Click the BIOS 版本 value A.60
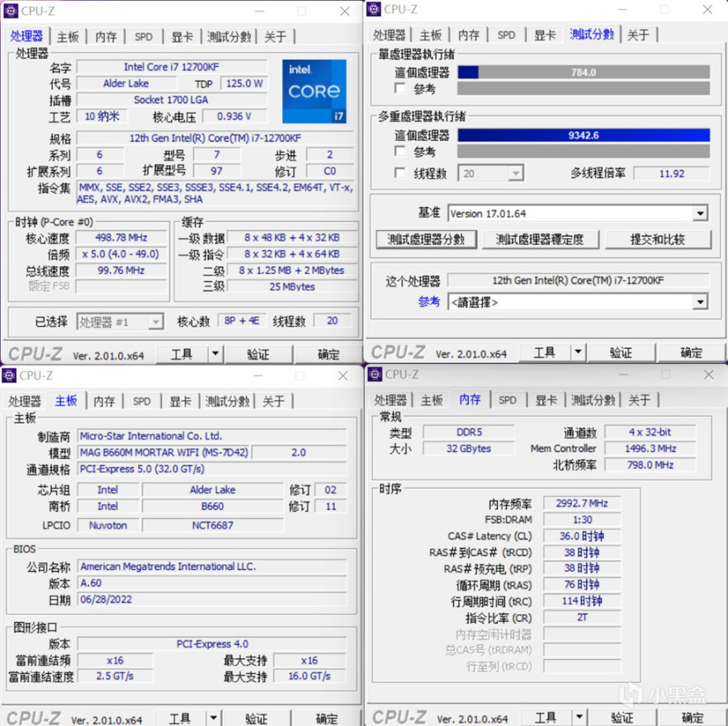The width and height of the screenshot is (728, 726). tap(211, 583)
